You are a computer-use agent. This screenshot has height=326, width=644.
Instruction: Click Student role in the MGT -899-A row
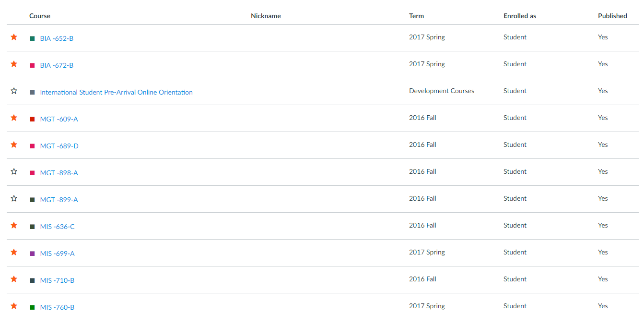515,198
